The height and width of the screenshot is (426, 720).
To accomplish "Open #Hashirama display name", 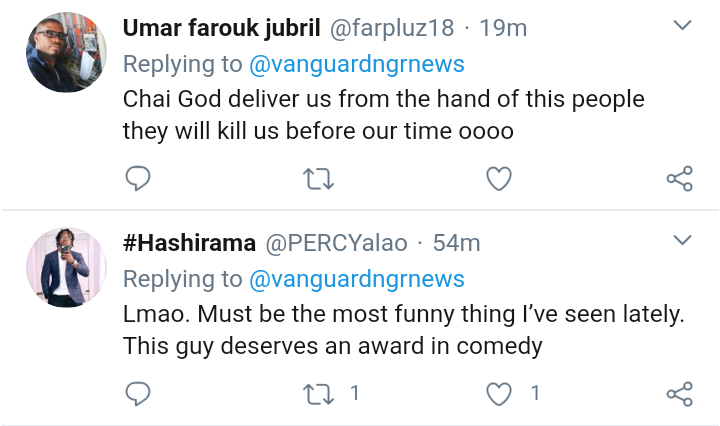I will click(x=189, y=243).
